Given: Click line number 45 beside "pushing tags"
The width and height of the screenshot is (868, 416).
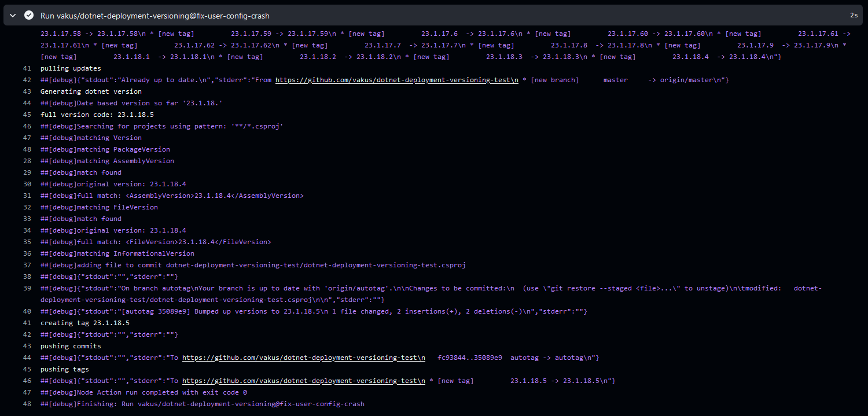Looking at the screenshot, I should pyautogui.click(x=27, y=369).
